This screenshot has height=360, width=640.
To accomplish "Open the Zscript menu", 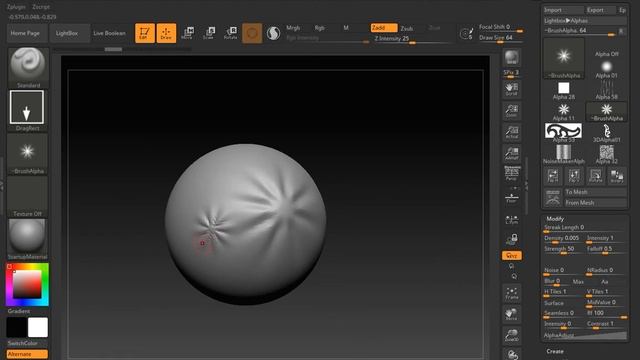I will 41,7.
